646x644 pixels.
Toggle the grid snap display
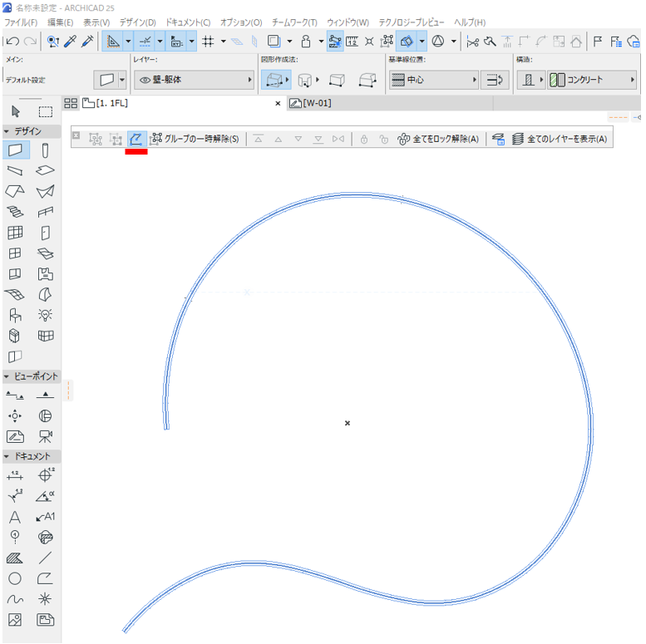pos(208,42)
